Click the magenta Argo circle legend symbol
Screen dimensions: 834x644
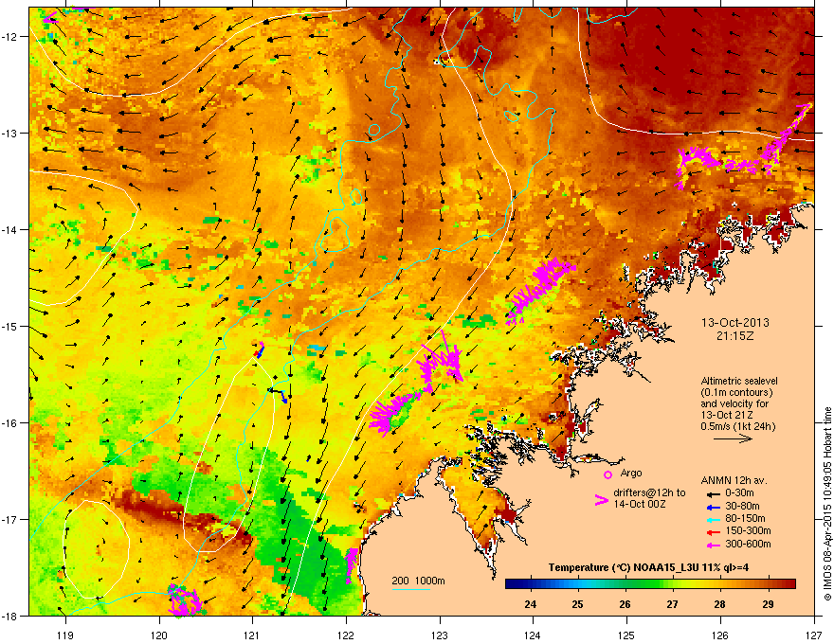pyautogui.click(x=607, y=474)
